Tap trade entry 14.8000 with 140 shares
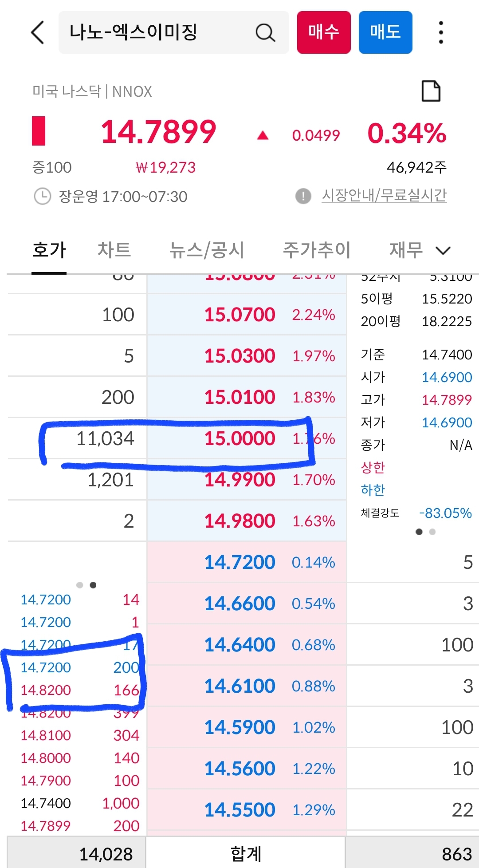The width and height of the screenshot is (479, 868). pyautogui.click(x=80, y=758)
